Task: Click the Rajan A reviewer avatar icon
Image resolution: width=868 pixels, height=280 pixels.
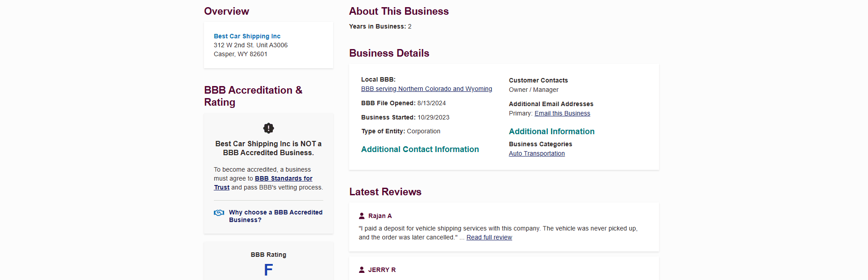Action: (x=362, y=216)
